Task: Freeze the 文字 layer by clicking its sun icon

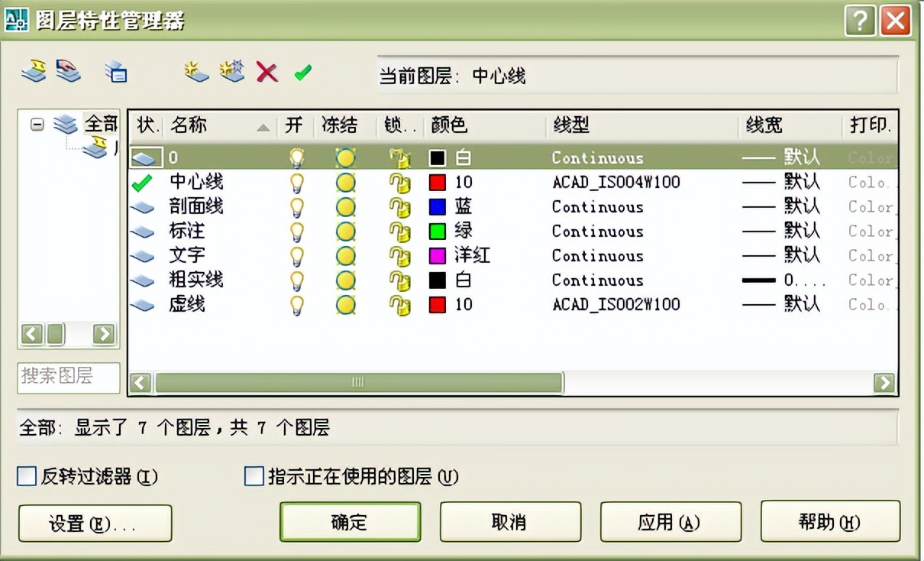Action: pyautogui.click(x=345, y=255)
